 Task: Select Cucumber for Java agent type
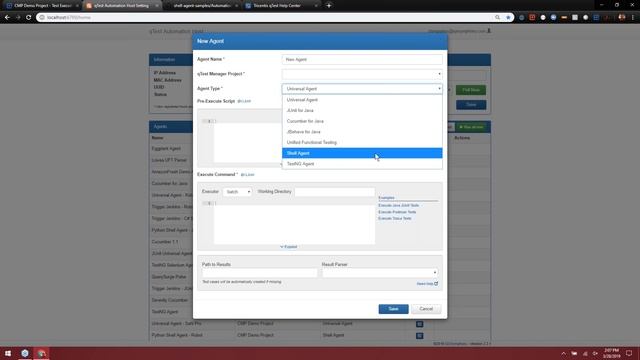coord(362,121)
